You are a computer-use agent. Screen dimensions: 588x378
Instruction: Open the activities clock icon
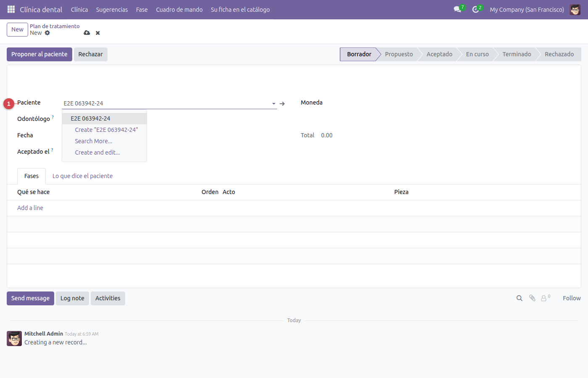pyautogui.click(x=475, y=9)
